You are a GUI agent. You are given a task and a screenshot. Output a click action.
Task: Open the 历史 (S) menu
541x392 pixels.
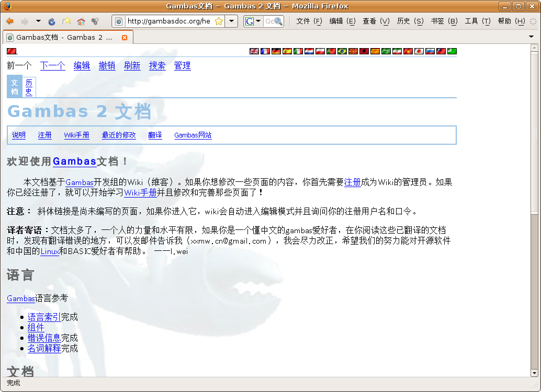410,21
